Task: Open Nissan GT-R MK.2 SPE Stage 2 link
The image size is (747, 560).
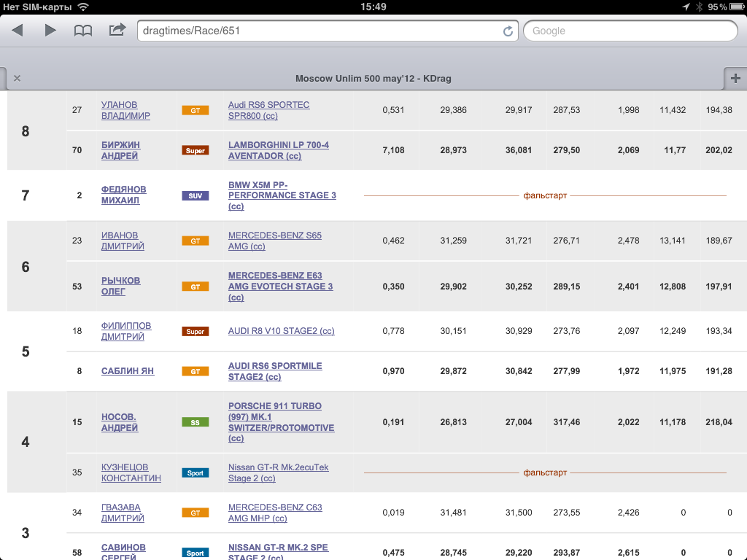Action: pos(278,551)
